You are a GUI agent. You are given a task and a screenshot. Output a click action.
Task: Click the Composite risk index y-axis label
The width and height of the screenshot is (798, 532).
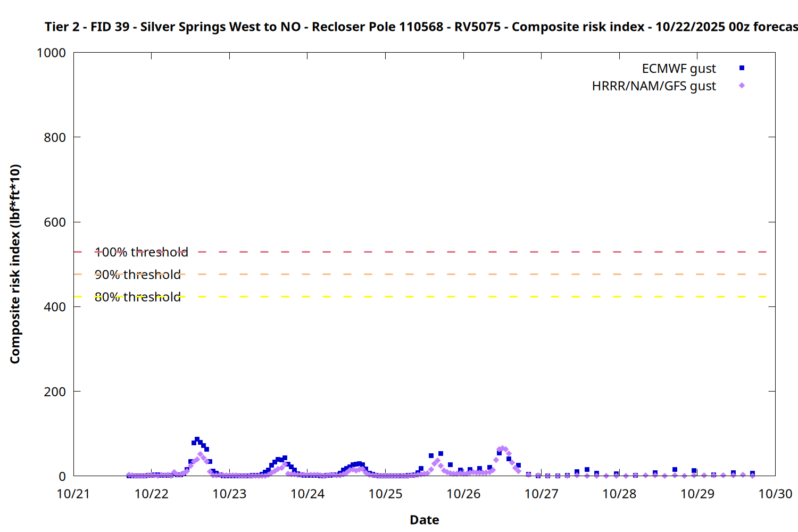15,264
